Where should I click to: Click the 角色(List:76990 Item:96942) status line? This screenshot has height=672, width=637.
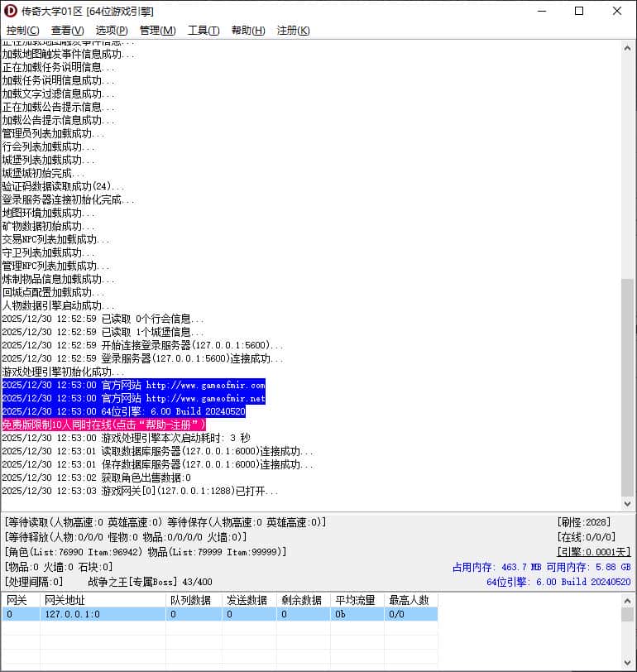coord(146,552)
